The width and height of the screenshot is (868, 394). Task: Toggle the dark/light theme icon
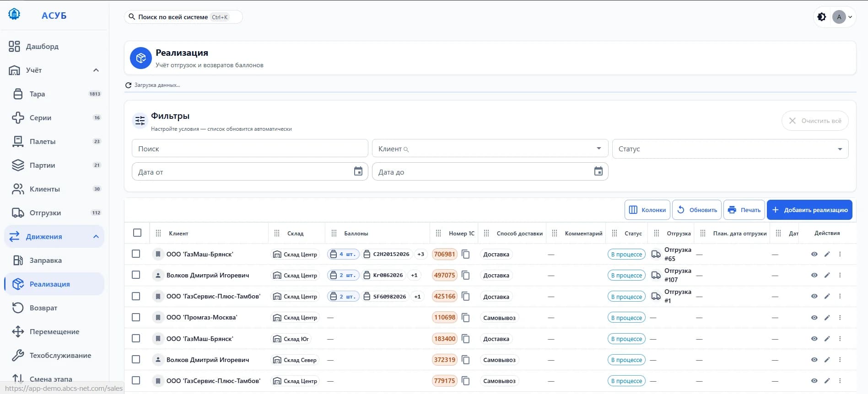click(x=822, y=17)
